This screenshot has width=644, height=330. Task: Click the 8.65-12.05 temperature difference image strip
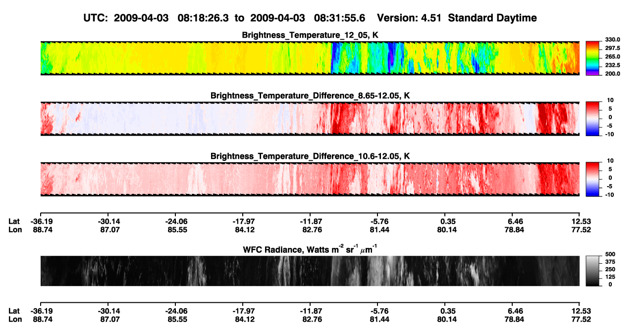pos(310,119)
